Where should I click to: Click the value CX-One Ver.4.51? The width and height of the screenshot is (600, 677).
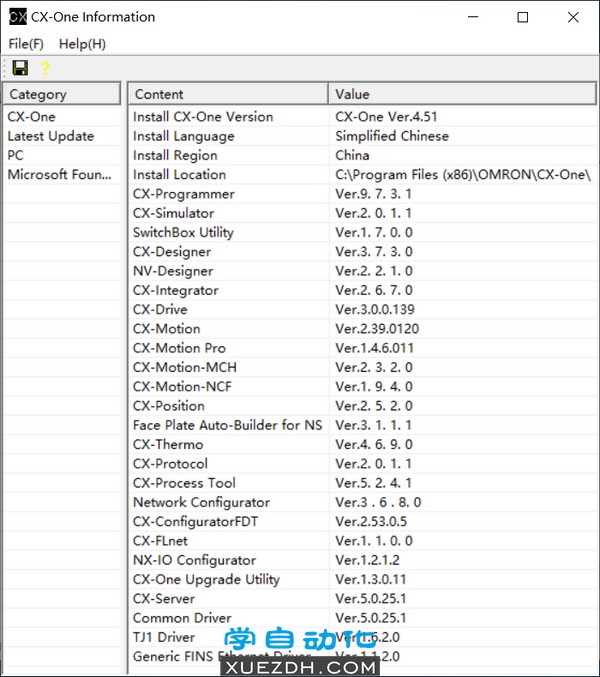pyautogui.click(x=386, y=117)
